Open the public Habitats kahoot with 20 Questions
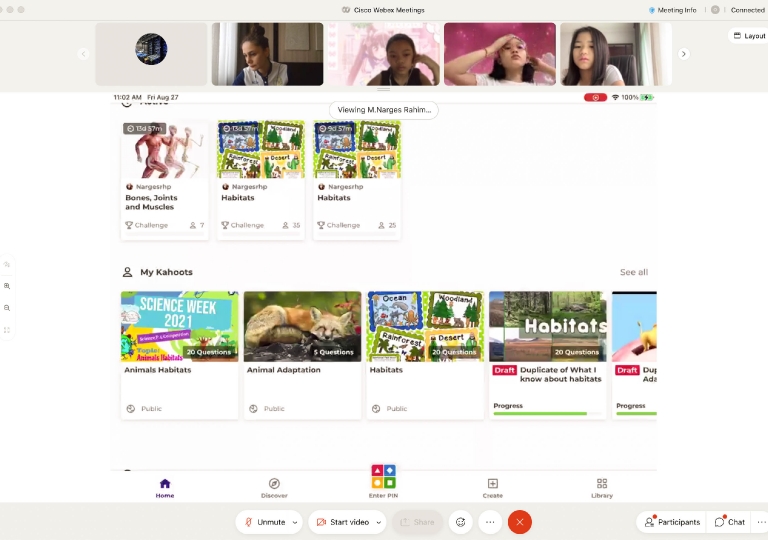 click(x=425, y=355)
